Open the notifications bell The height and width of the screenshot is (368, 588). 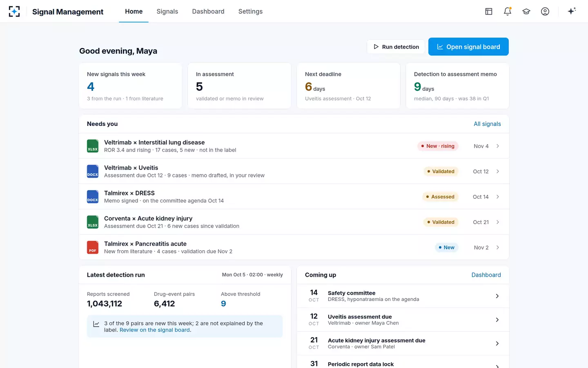point(508,11)
